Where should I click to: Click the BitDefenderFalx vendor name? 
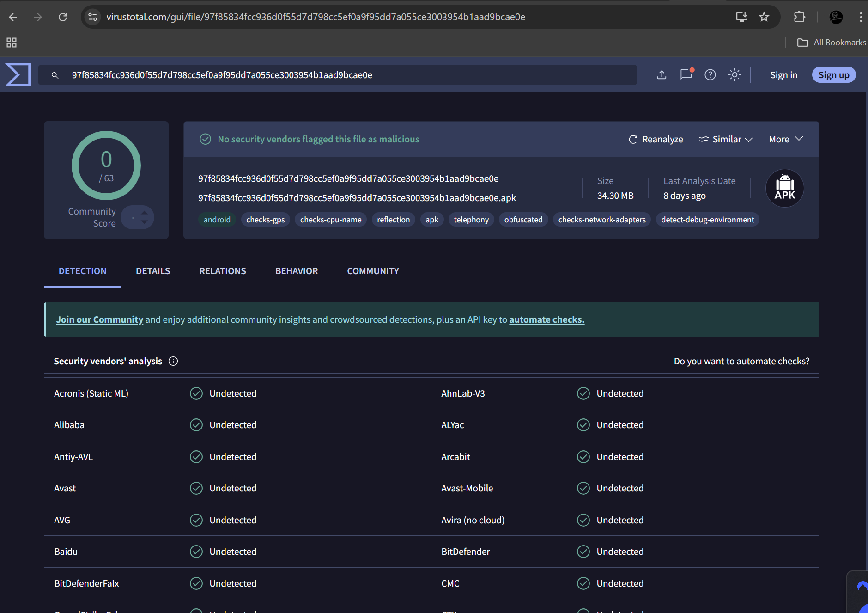tap(86, 583)
